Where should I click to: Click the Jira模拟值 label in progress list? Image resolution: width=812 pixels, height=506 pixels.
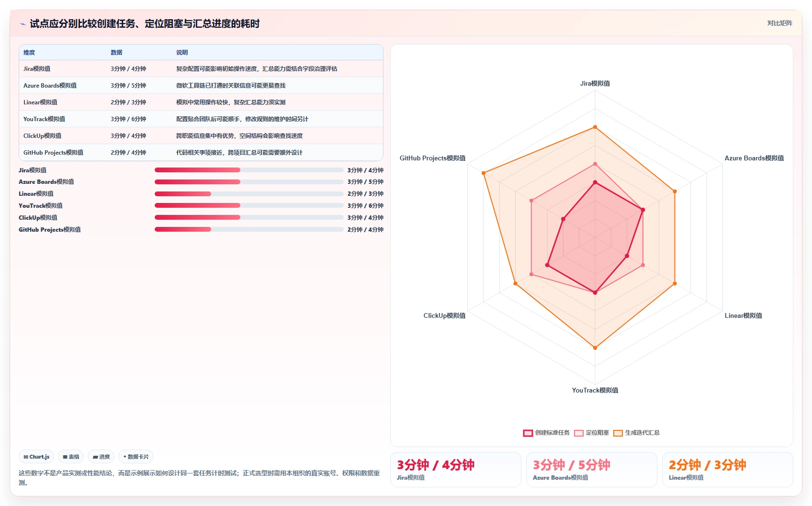(x=33, y=170)
